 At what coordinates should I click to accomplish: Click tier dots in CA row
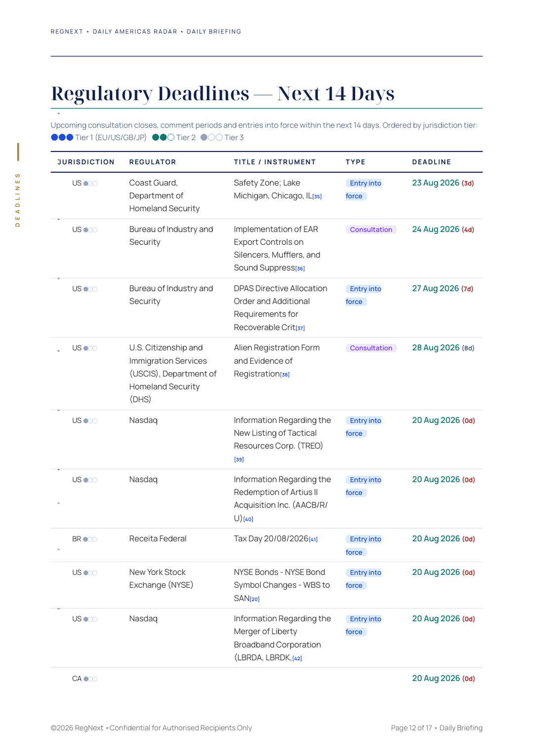tap(90, 679)
